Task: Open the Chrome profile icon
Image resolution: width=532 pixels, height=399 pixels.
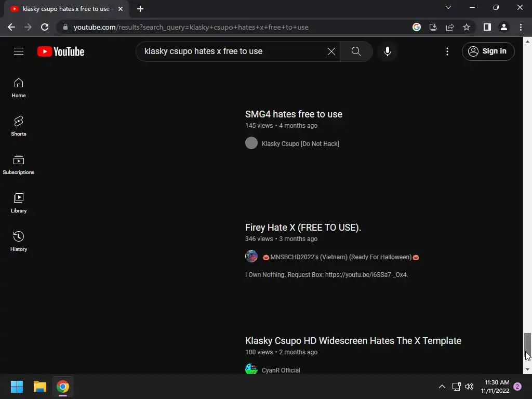Action: coord(504,27)
